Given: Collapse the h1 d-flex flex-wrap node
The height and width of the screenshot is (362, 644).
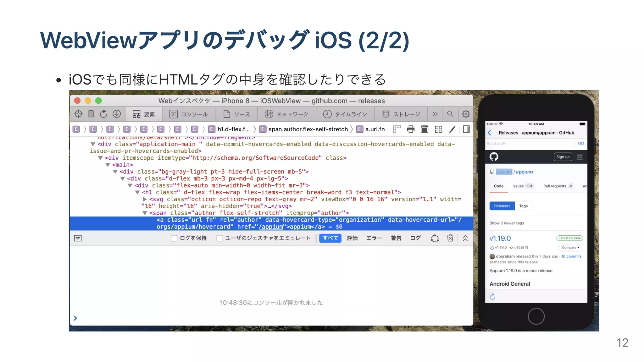Looking at the screenshot, I should click(137, 193).
